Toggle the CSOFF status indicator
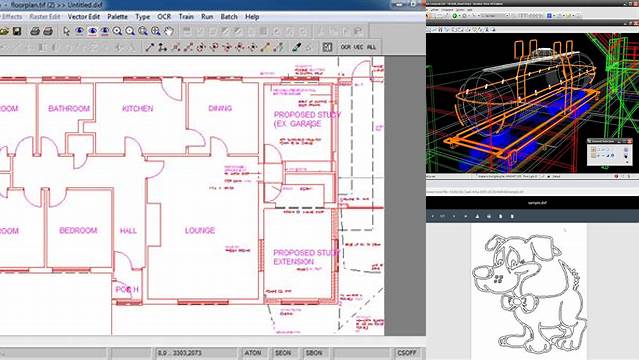The width and height of the screenshot is (639, 360). coord(406,353)
